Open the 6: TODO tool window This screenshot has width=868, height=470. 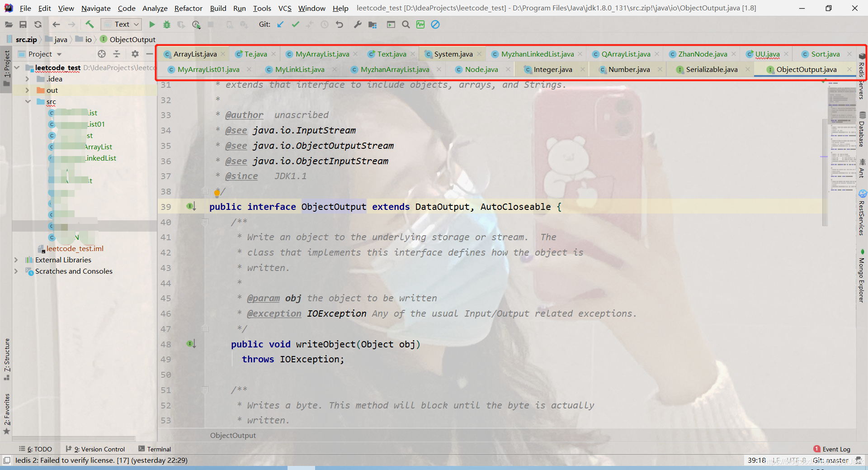pyautogui.click(x=35, y=449)
